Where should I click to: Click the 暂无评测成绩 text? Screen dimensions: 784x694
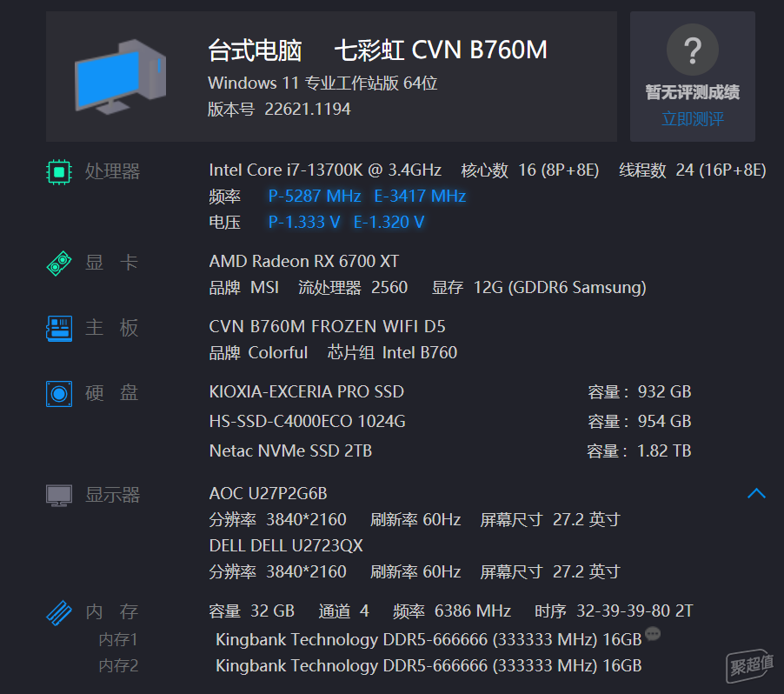pyautogui.click(x=693, y=92)
